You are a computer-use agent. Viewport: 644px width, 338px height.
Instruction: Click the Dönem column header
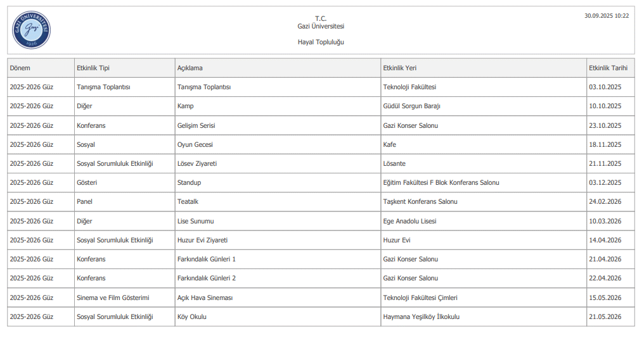point(20,68)
